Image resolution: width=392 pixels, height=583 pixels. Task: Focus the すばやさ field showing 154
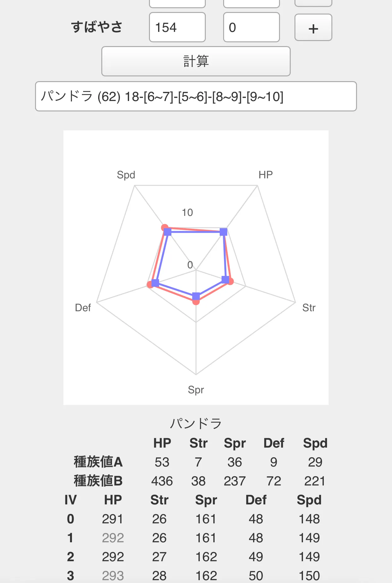click(x=177, y=27)
